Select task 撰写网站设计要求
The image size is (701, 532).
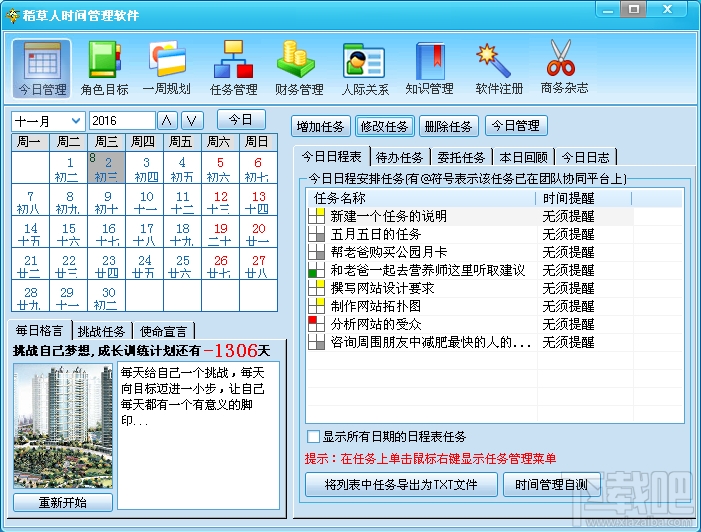pyautogui.click(x=382, y=288)
